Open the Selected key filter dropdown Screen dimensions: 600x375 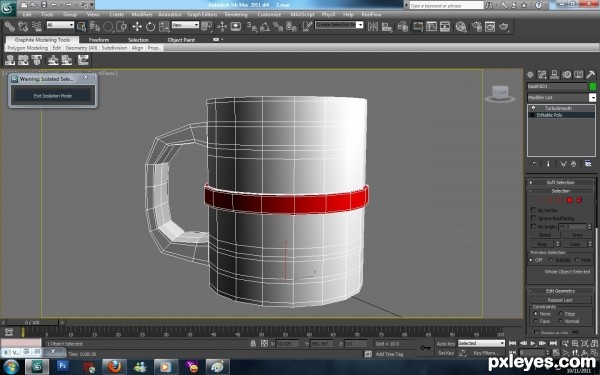481,343
